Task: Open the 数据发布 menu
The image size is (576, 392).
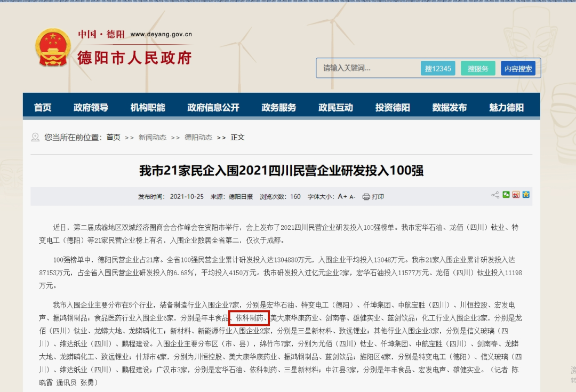Action: click(450, 106)
